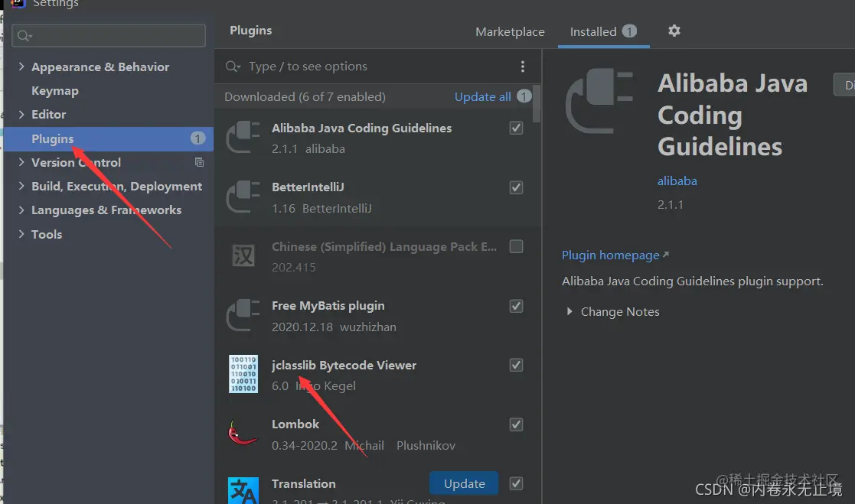Disable the Translation plugin checkbox
This screenshot has width=855, height=504.
tap(516, 483)
